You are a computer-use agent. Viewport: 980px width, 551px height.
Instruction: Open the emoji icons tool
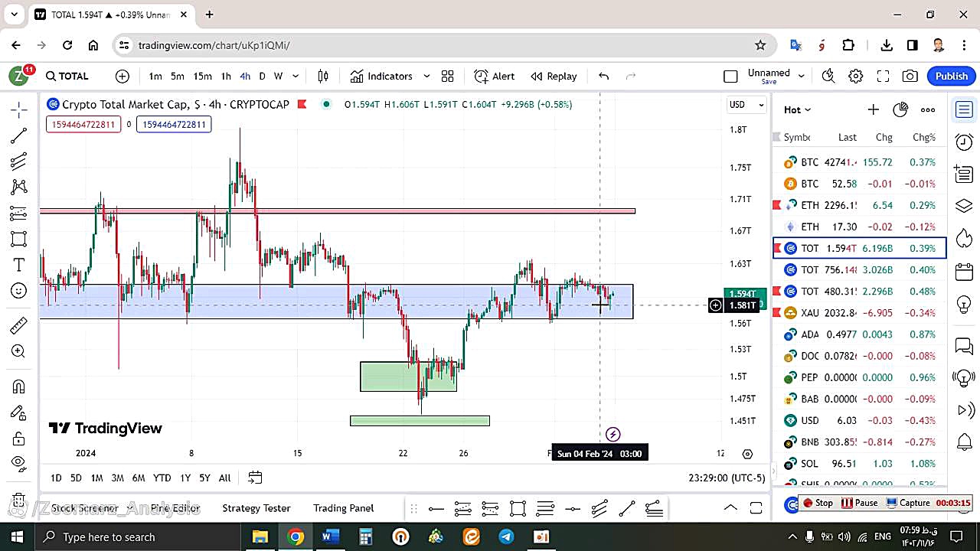pyautogui.click(x=19, y=291)
